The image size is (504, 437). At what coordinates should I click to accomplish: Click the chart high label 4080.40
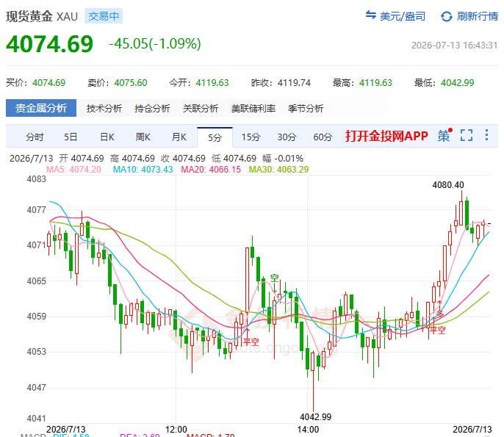[x=448, y=185]
